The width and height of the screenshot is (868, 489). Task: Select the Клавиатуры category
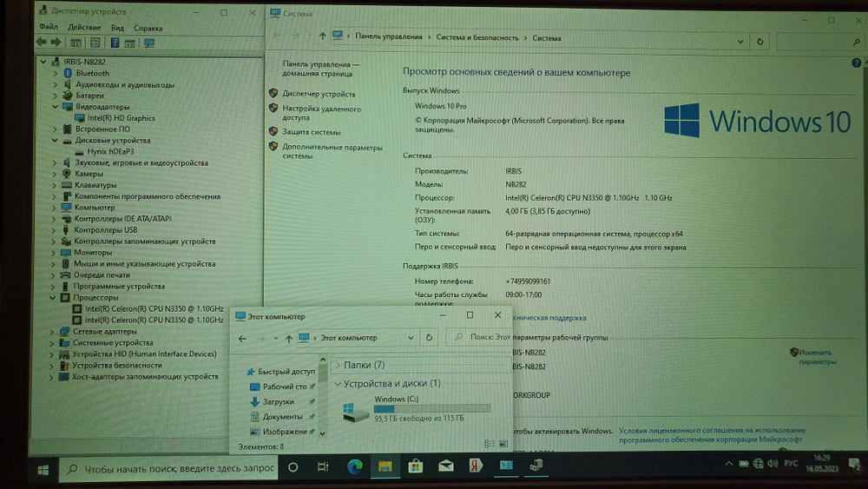pyautogui.click(x=95, y=185)
